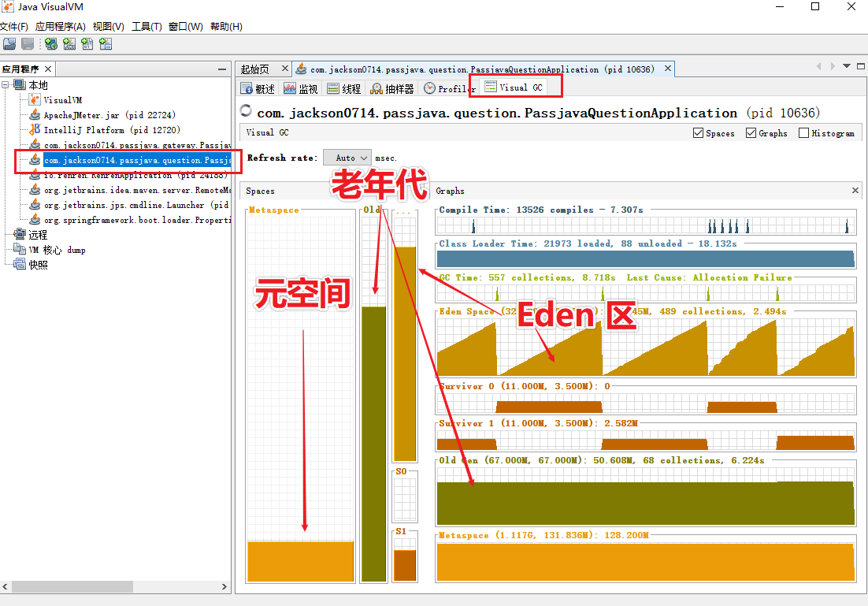Collapse the 本地 local tree node

6,85
